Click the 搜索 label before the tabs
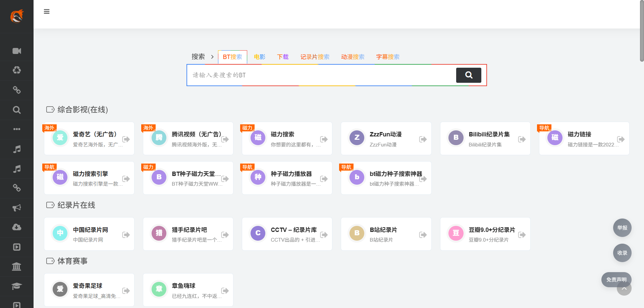Screen dimensions: 644x308 pyautogui.click(x=198, y=57)
